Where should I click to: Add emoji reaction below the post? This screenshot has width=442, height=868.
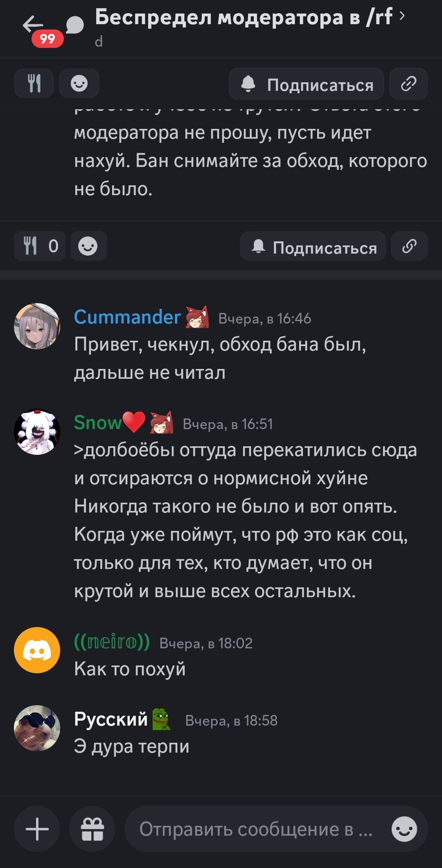pos(88,246)
